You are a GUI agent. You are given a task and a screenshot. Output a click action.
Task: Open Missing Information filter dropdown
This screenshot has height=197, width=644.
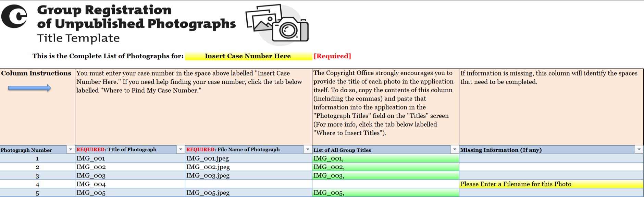[x=639, y=150]
